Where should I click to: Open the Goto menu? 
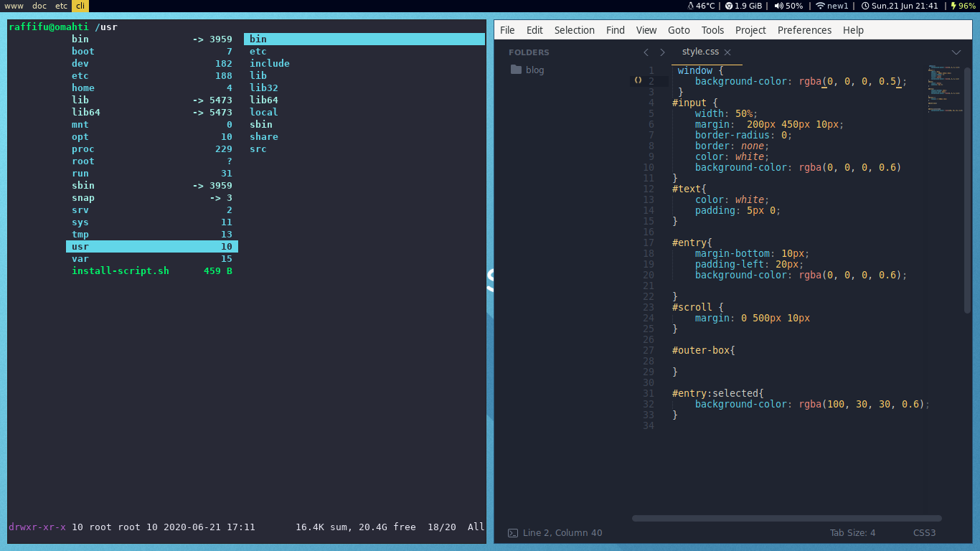679,30
